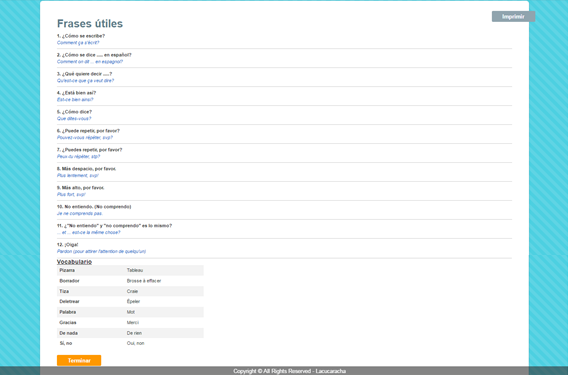The image size is (568, 375).
Task: Click the Imprimir button
Action: [513, 16]
